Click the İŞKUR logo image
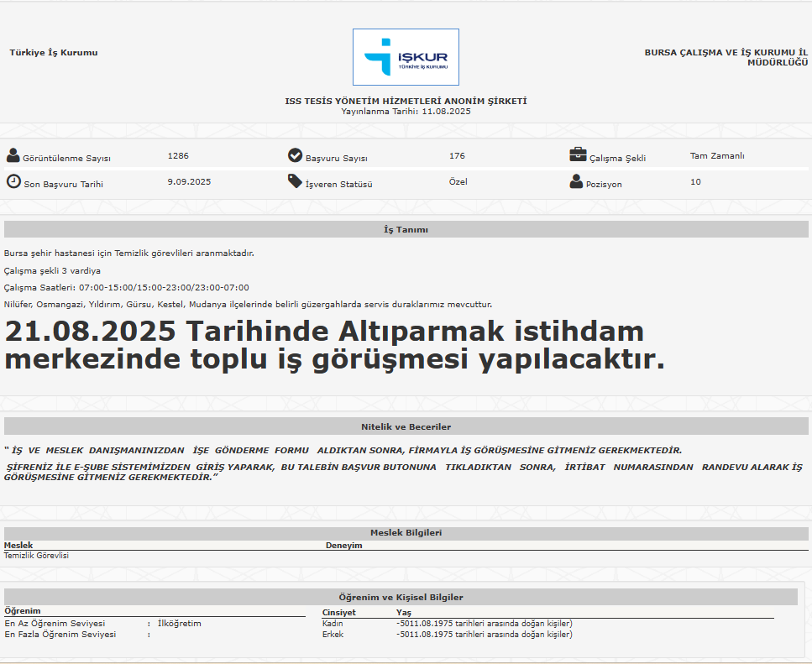The height and width of the screenshot is (664, 812). [x=406, y=57]
